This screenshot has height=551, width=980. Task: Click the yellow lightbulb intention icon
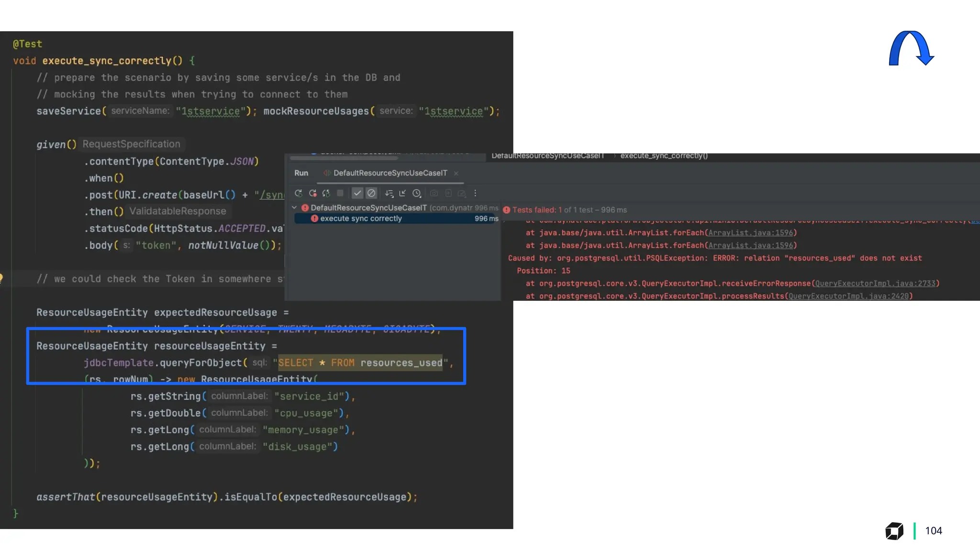[1, 278]
